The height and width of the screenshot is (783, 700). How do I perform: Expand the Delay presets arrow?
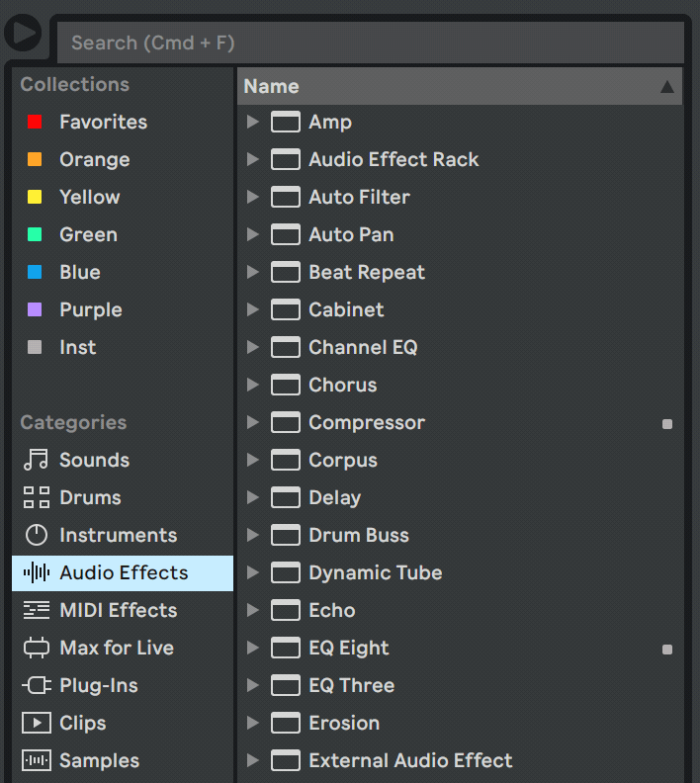click(253, 497)
